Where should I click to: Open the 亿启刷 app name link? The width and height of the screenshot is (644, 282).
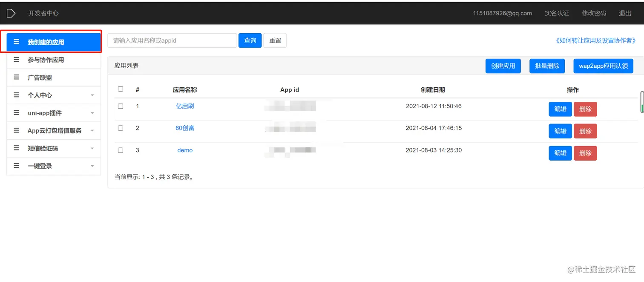tap(185, 106)
